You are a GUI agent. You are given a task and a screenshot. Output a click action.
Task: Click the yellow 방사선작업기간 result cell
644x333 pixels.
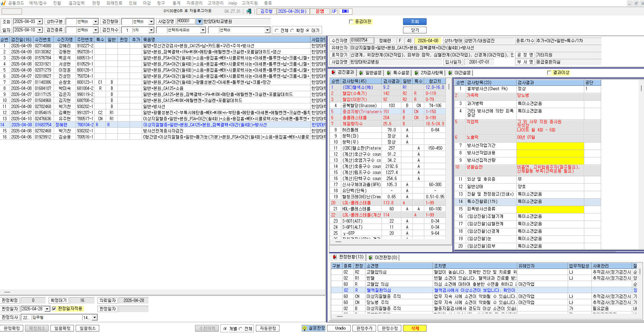point(550,146)
